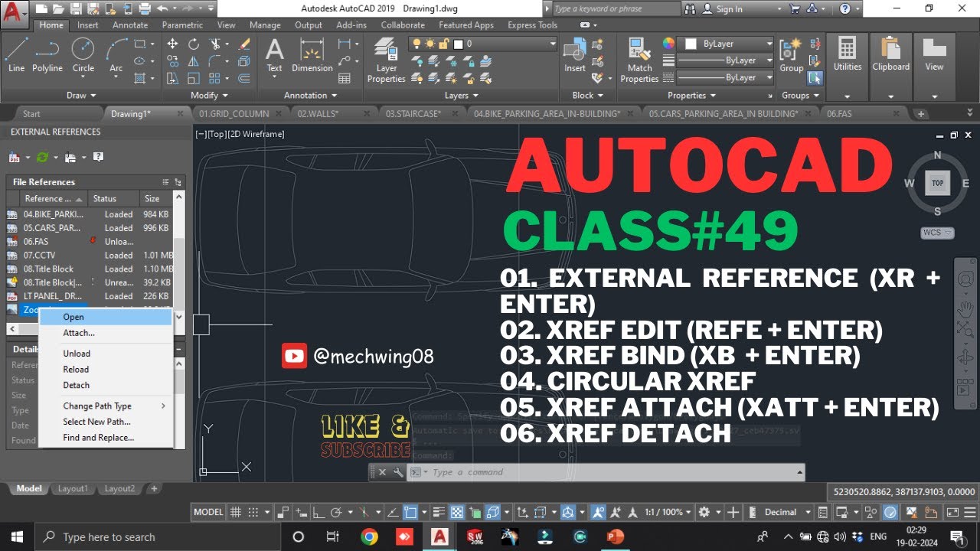Add new layout with plus button
The width and height of the screenshot is (980, 551).
coord(154,488)
